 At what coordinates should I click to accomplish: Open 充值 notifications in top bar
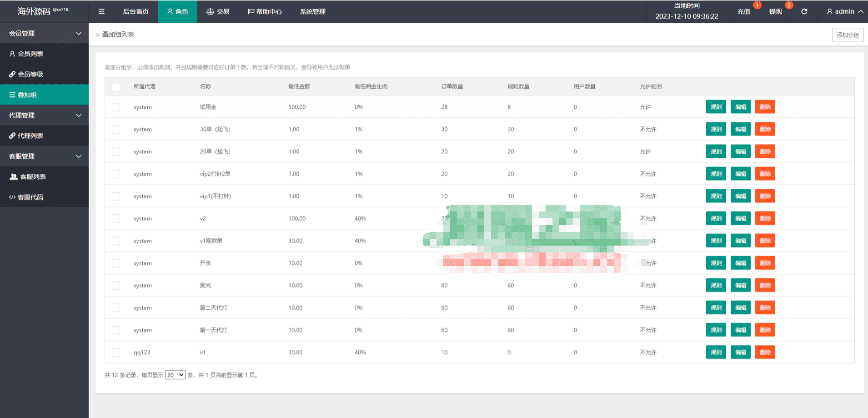click(744, 11)
